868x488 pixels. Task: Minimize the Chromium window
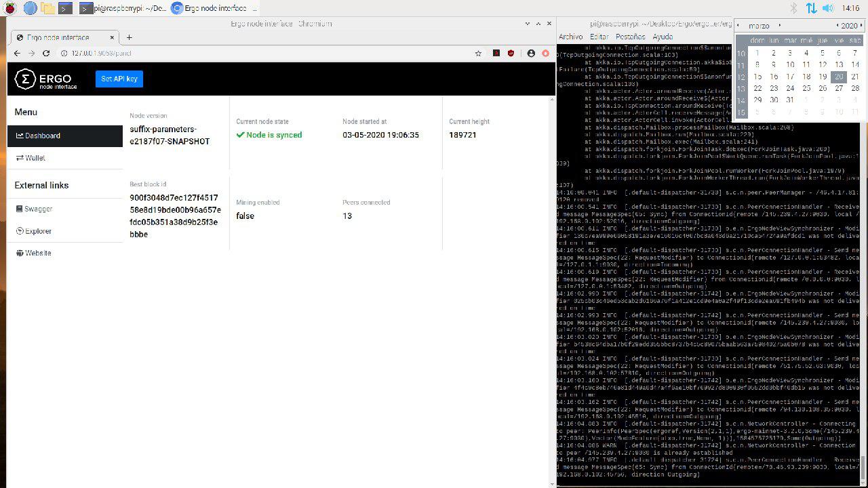pos(528,24)
